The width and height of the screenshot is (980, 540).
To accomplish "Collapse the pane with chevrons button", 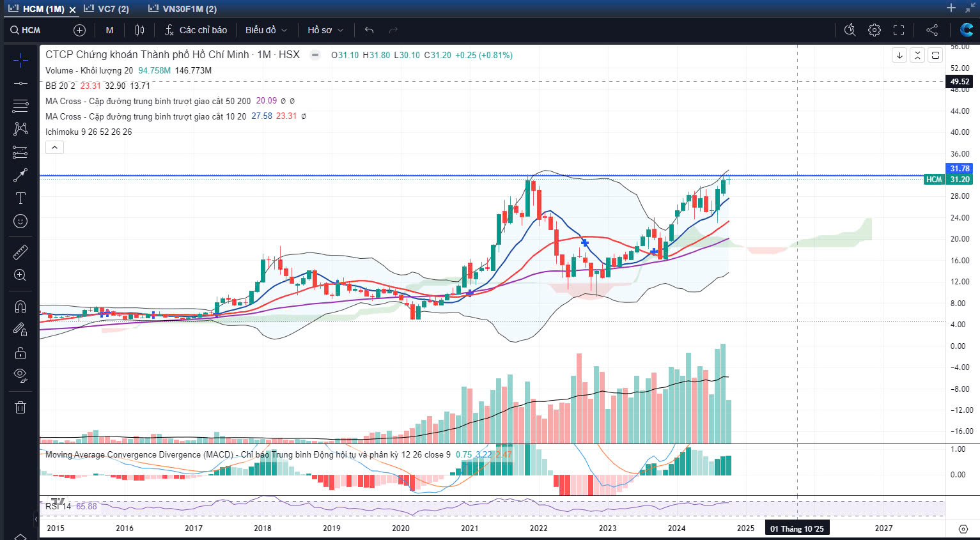I will tap(917, 55).
